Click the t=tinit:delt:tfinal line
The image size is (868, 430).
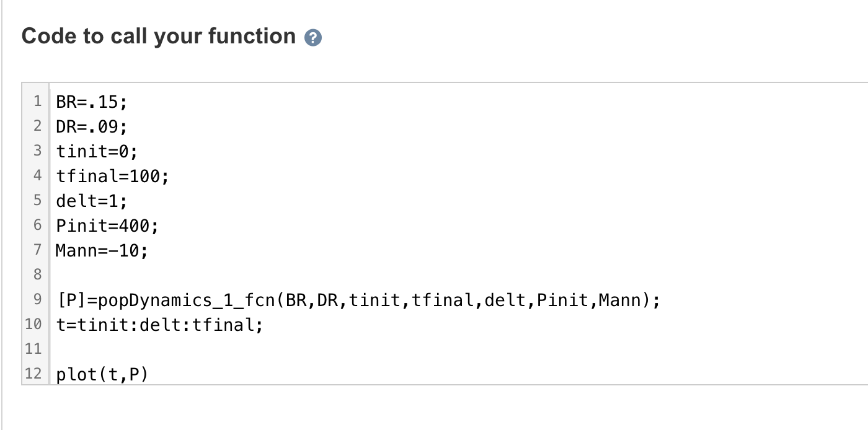point(159,325)
